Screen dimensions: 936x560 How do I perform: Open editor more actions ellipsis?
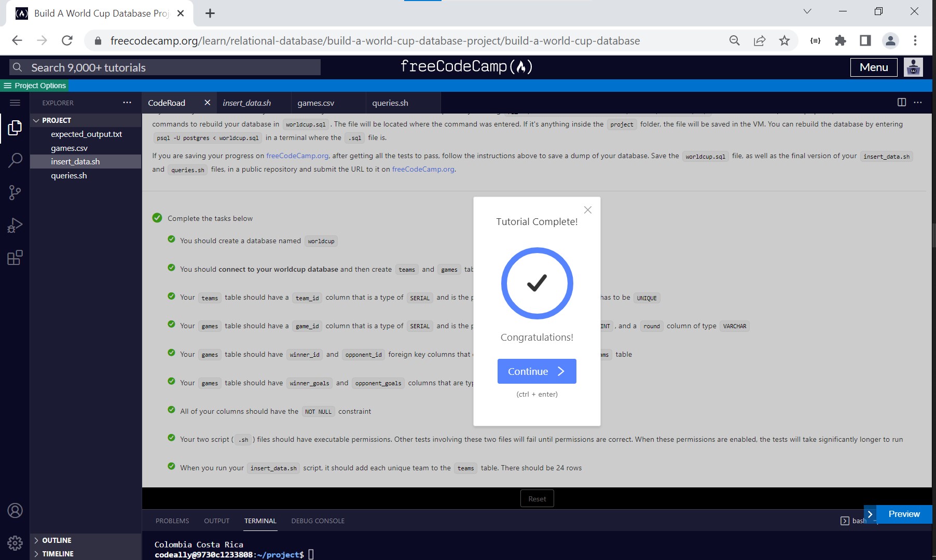[918, 102]
